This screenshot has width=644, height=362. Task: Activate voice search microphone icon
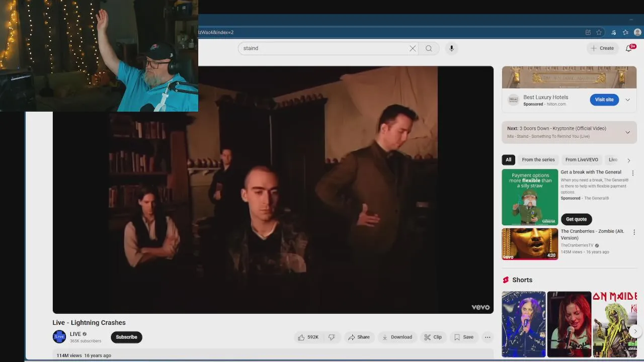pos(451,48)
